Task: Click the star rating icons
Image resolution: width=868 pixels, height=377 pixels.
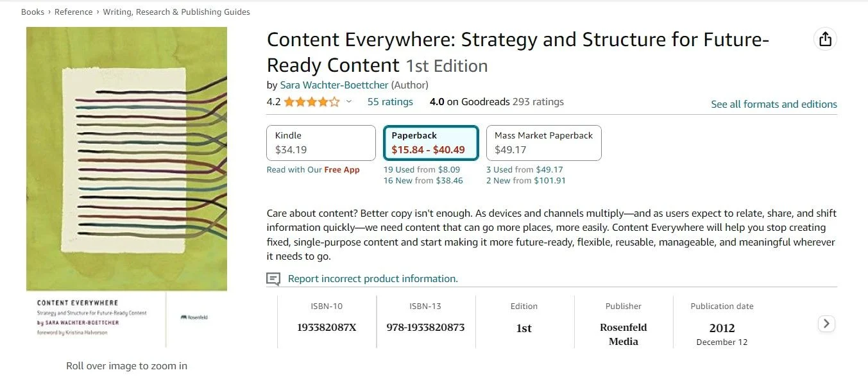Action: pos(312,102)
